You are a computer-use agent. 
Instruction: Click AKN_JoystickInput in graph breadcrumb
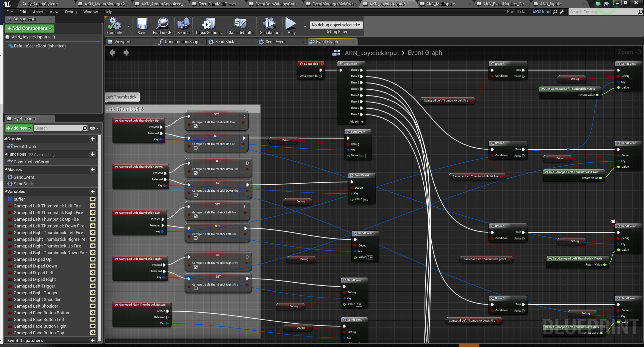(x=372, y=53)
